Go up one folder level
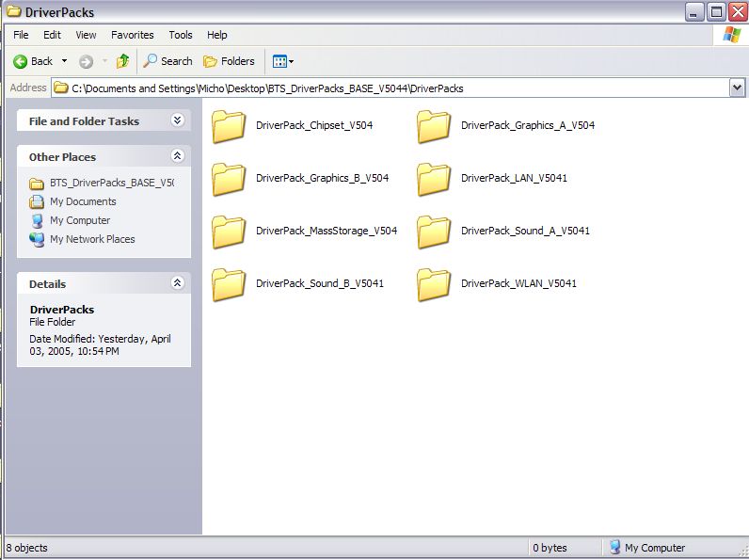 pos(122,60)
